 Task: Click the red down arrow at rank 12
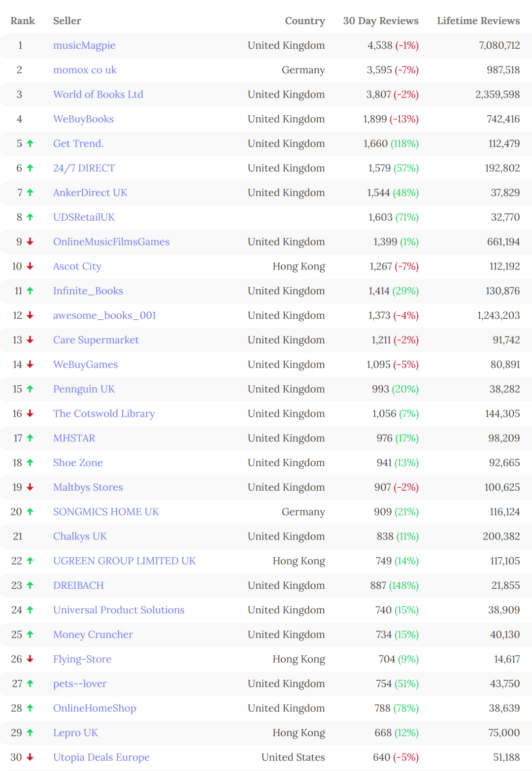point(30,315)
